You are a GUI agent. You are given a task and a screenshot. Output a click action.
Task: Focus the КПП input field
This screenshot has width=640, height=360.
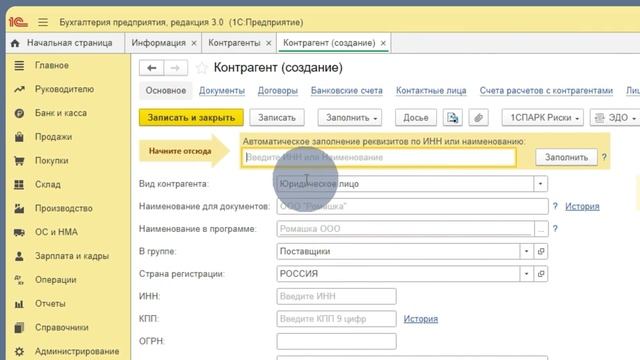point(336,319)
